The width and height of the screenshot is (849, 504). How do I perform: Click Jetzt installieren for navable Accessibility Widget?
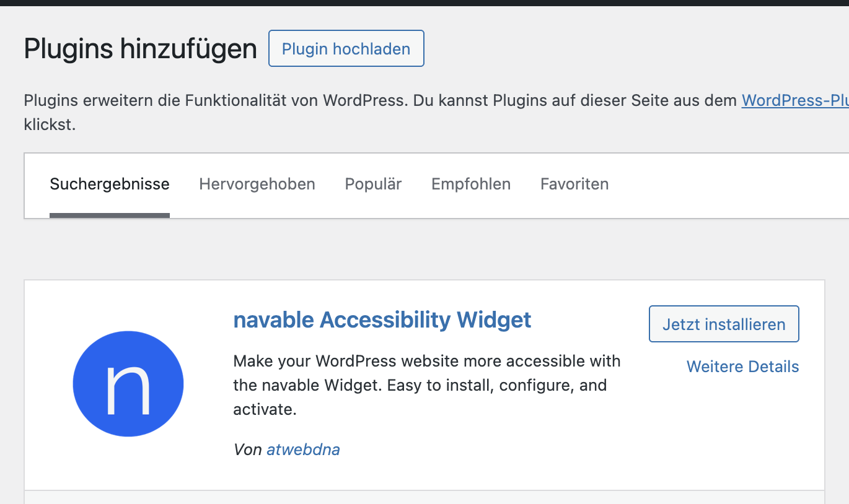723,323
